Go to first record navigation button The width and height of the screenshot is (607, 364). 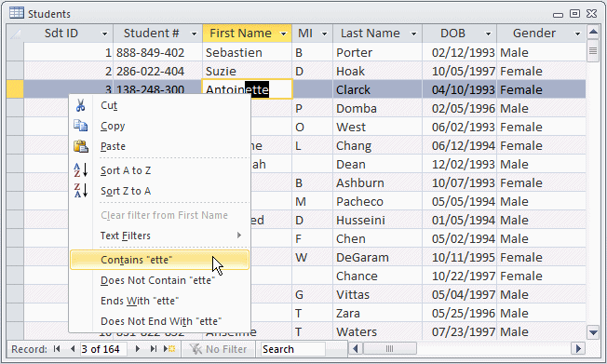57,349
